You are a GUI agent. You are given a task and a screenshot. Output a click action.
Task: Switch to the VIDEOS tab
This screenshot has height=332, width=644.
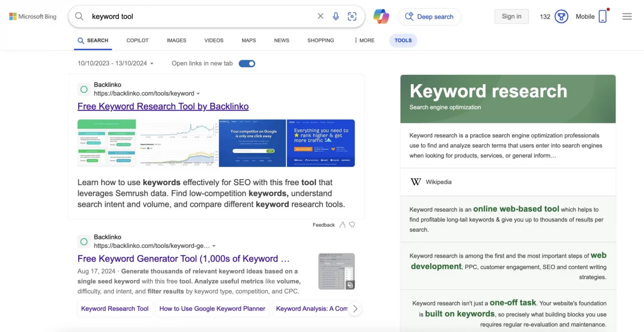click(214, 40)
